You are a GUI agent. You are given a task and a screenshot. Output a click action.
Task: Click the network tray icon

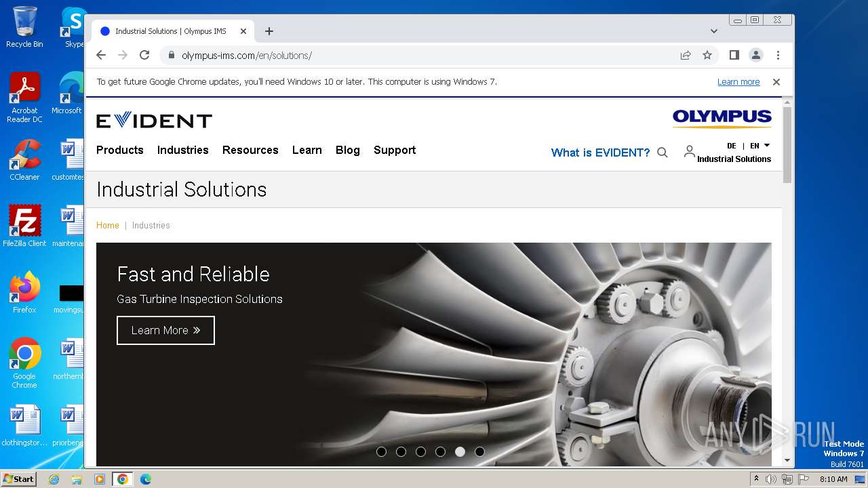[x=787, y=479]
